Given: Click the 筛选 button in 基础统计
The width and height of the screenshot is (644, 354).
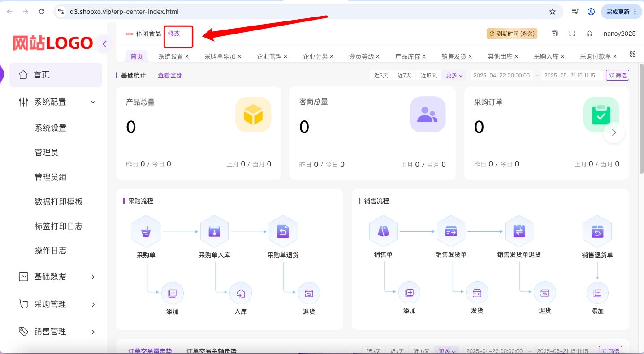Looking at the screenshot, I should (618, 75).
